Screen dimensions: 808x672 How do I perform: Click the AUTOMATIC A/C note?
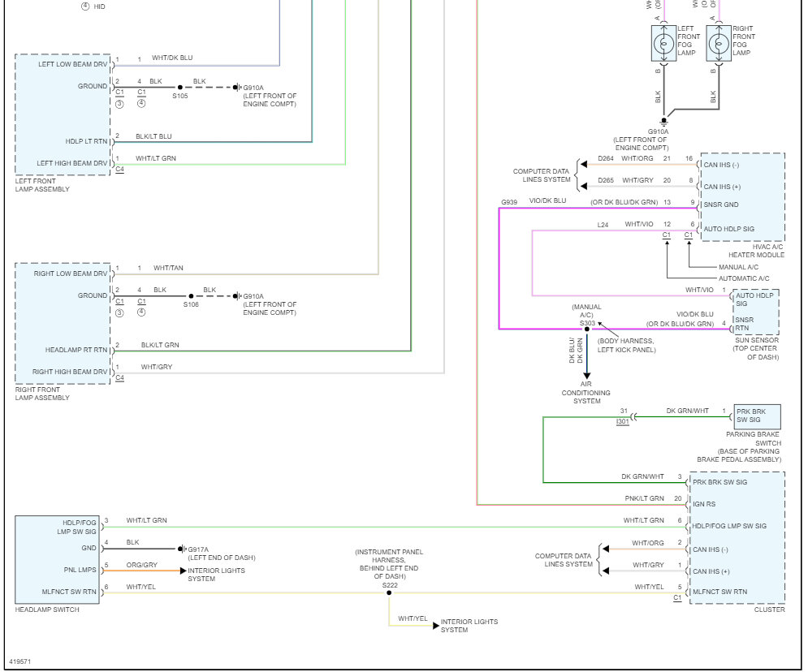point(744,278)
